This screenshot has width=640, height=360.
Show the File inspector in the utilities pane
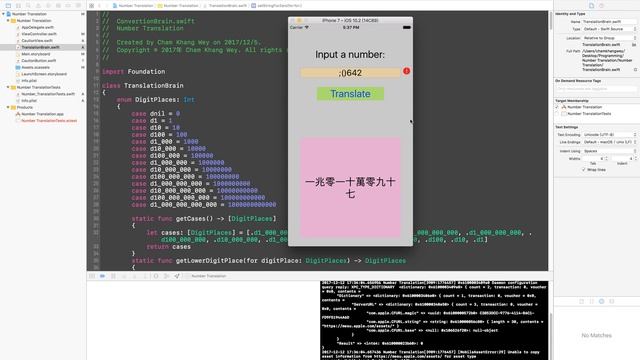click(x=591, y=6)
